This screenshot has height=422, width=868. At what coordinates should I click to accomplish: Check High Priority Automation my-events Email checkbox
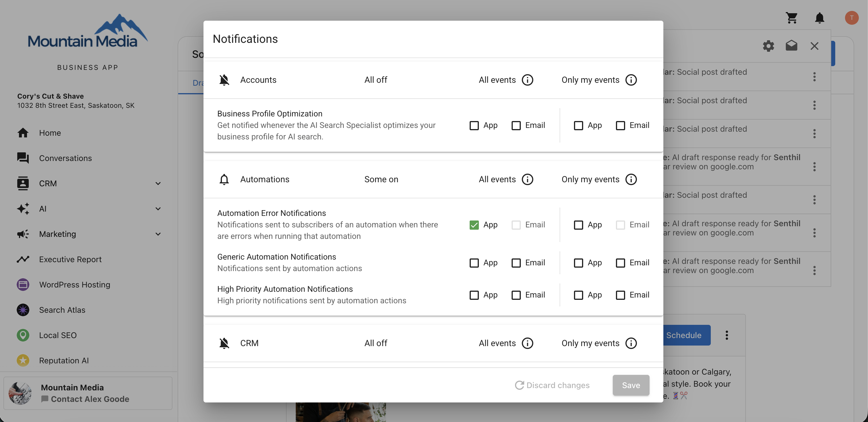[x=620, y=295]
